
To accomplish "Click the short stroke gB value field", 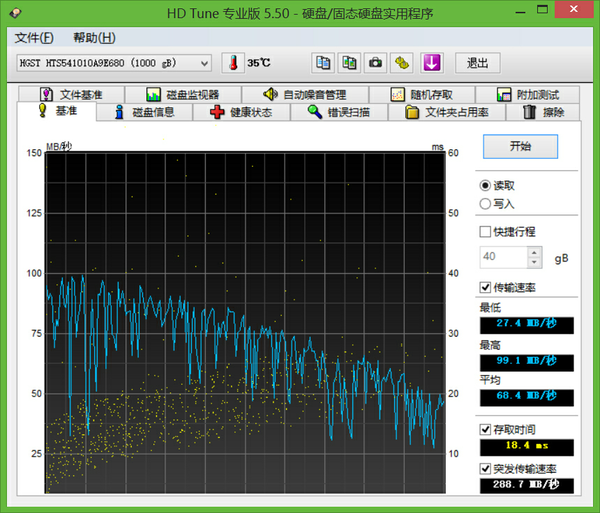I will (x=502, y=257).
